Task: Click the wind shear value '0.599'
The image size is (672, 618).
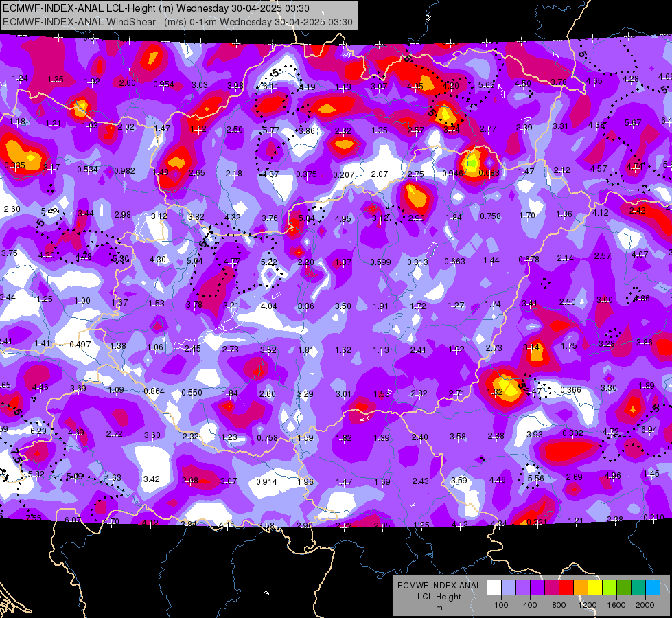Action: tap(380, 262)
